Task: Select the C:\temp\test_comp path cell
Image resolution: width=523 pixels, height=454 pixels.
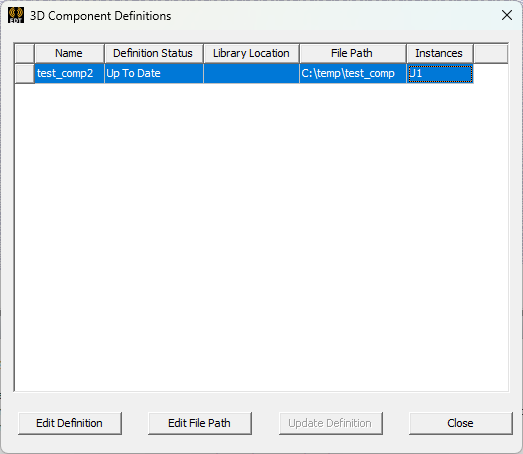Action: (353, 73)
